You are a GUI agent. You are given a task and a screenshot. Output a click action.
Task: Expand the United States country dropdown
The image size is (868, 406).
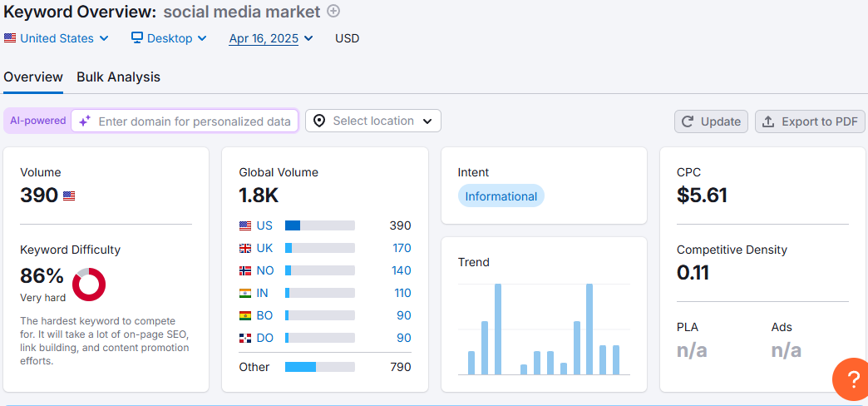pos(56,38)
